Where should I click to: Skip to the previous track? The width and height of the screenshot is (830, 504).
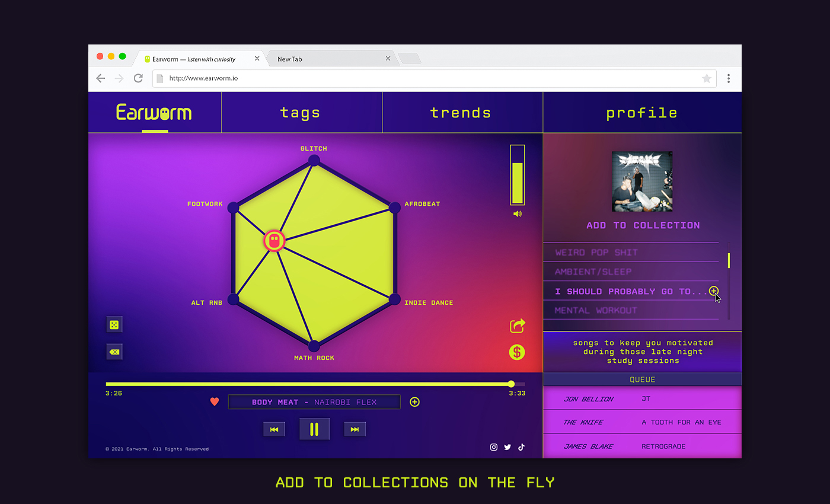[274, 429]
